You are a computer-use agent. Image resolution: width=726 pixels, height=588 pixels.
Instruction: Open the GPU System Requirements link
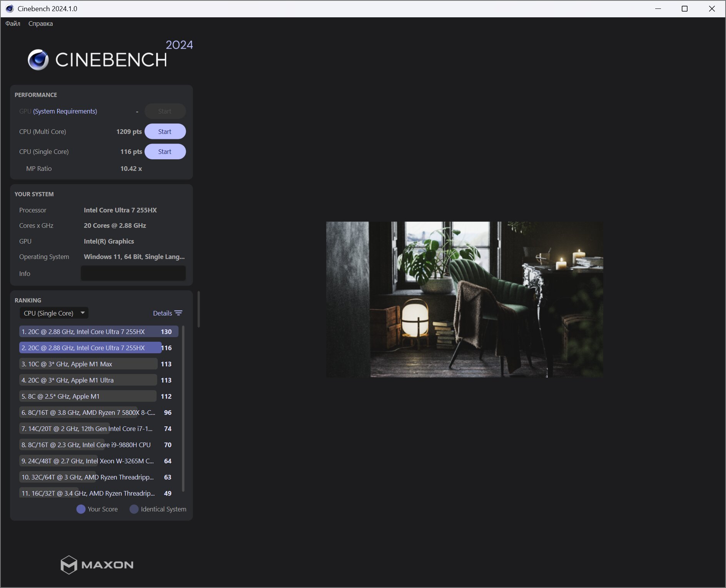65,111
